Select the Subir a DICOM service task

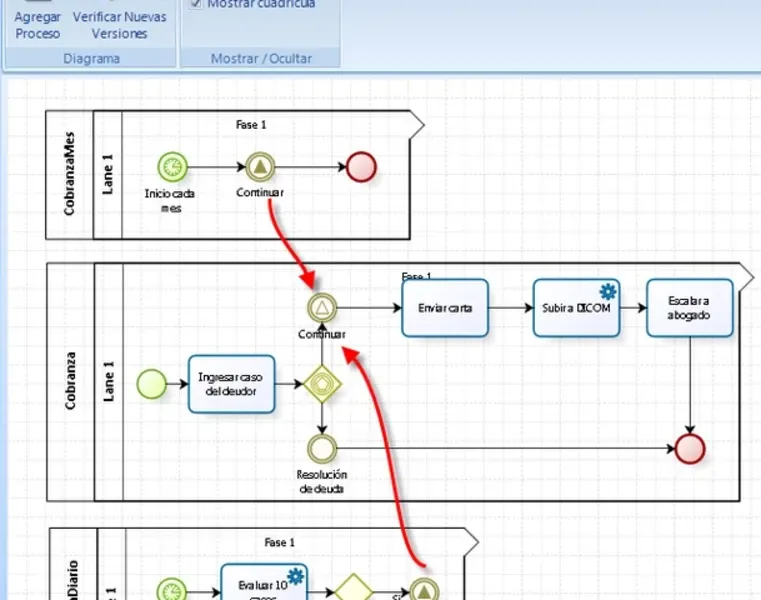(576, 308)
